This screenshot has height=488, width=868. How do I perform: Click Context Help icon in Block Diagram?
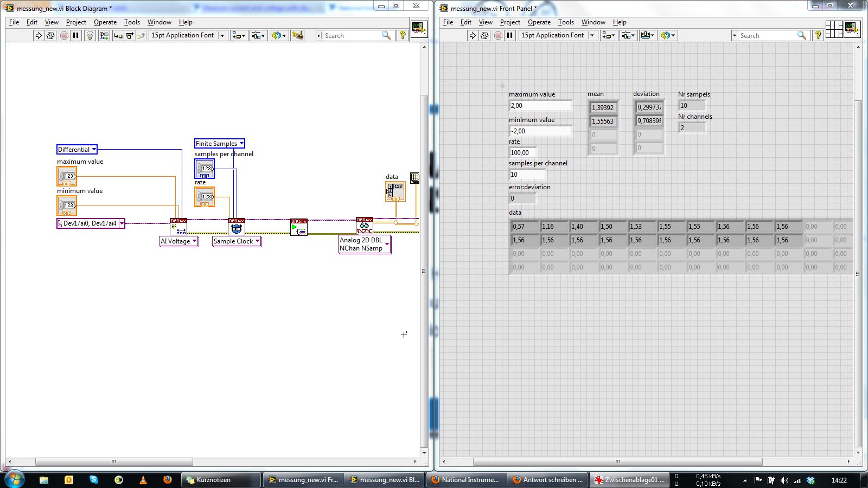pos(403,35)
